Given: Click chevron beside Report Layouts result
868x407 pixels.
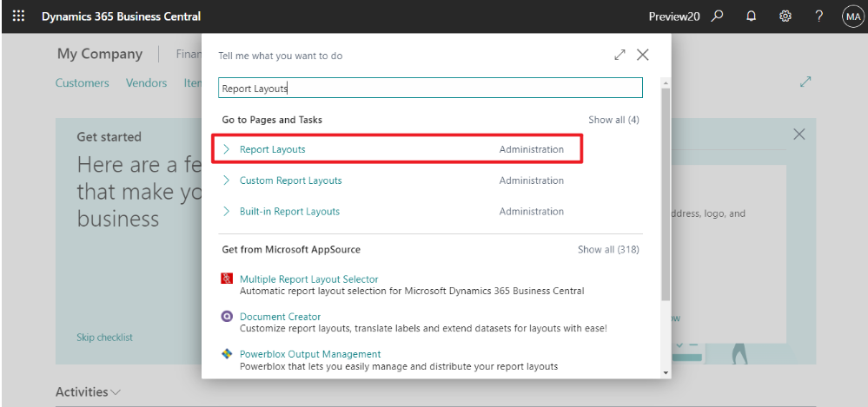Looking at the screenshot, I should [x=226, y=149].
